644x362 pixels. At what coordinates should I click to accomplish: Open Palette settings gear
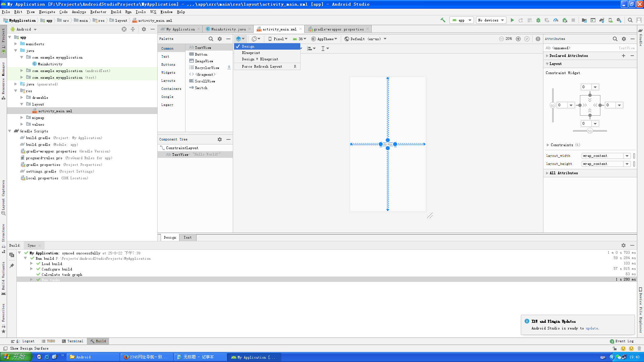click(220, 39)
